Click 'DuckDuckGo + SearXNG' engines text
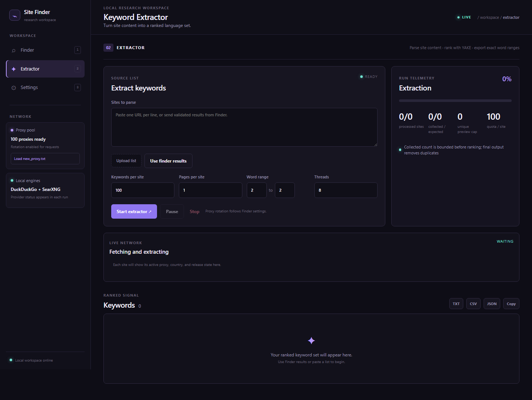The image size is (532, 400). [x=35, y=189]
